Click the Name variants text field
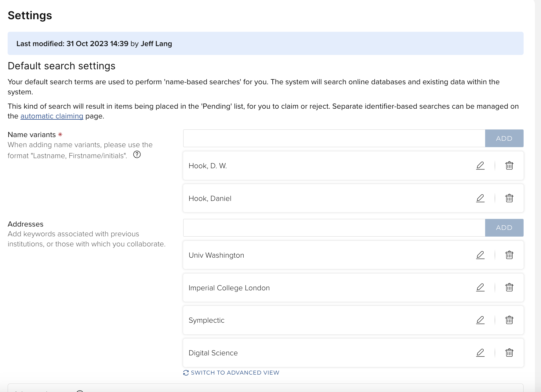The width and height of the screenshot is (541, 392). (x=334, y=138)
